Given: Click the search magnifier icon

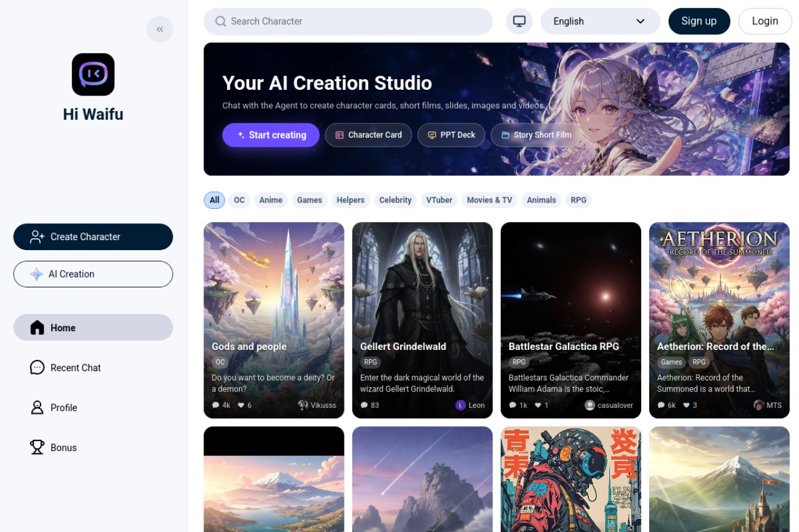Looking at the screenshot, I should click(x=220, y=21).
